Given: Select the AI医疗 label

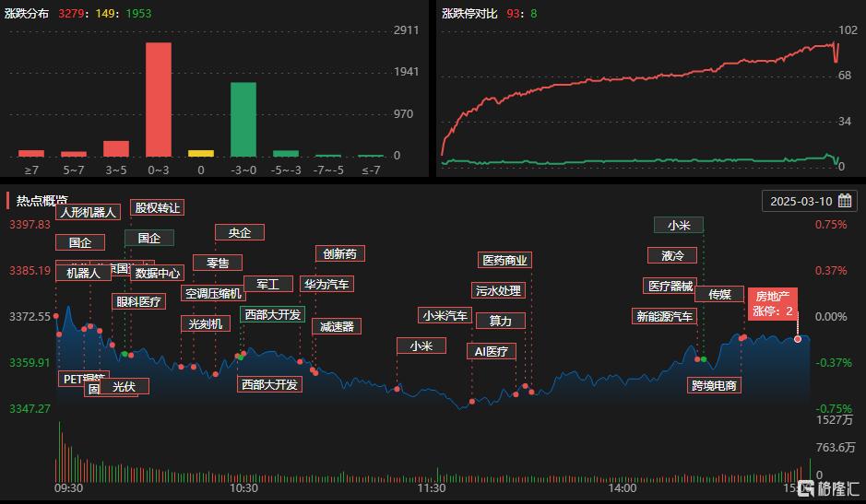Looking at the screenshot, I should coord(492,351).
